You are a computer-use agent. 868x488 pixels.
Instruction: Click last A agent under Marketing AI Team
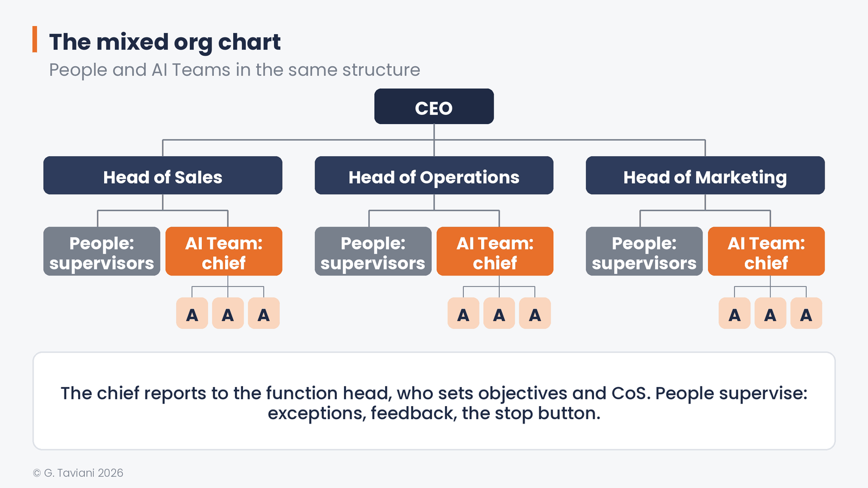[x=806, y=313]
